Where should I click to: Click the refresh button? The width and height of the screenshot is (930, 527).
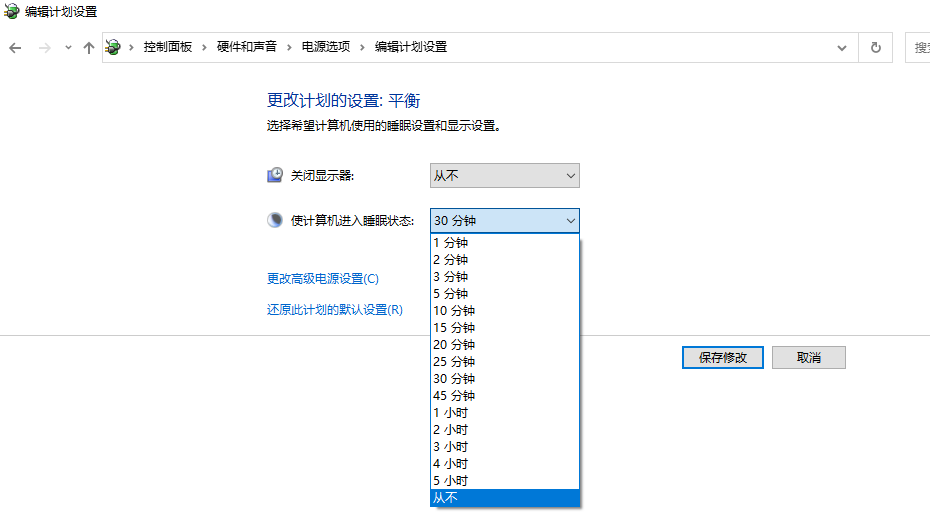click(875, 47)
